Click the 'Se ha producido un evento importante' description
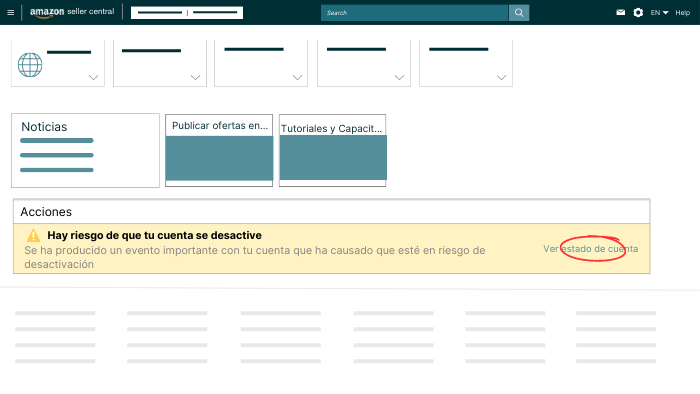 pos(254,257)
